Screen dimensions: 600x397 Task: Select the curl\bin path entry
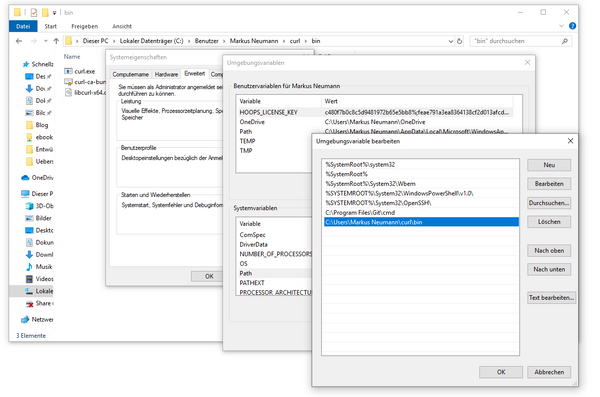coord(421,222)
